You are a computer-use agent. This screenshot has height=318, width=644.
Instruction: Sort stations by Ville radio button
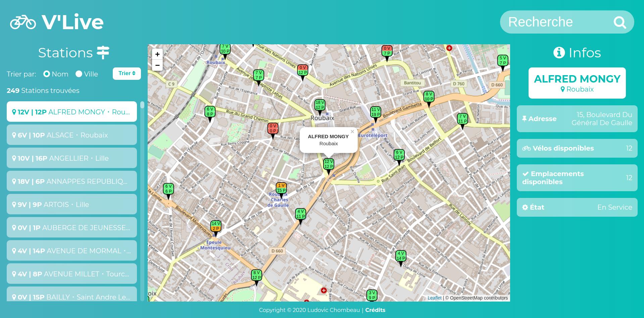pos(79,74)
